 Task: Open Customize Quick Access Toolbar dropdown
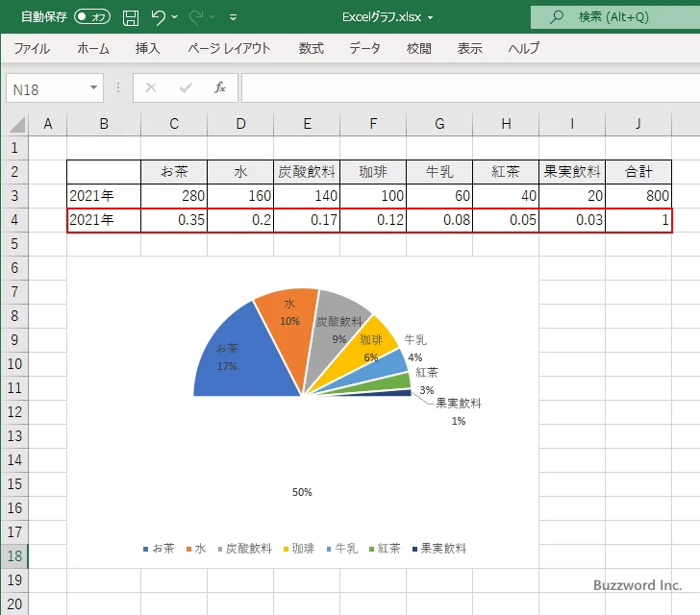(x=233, y=17)
